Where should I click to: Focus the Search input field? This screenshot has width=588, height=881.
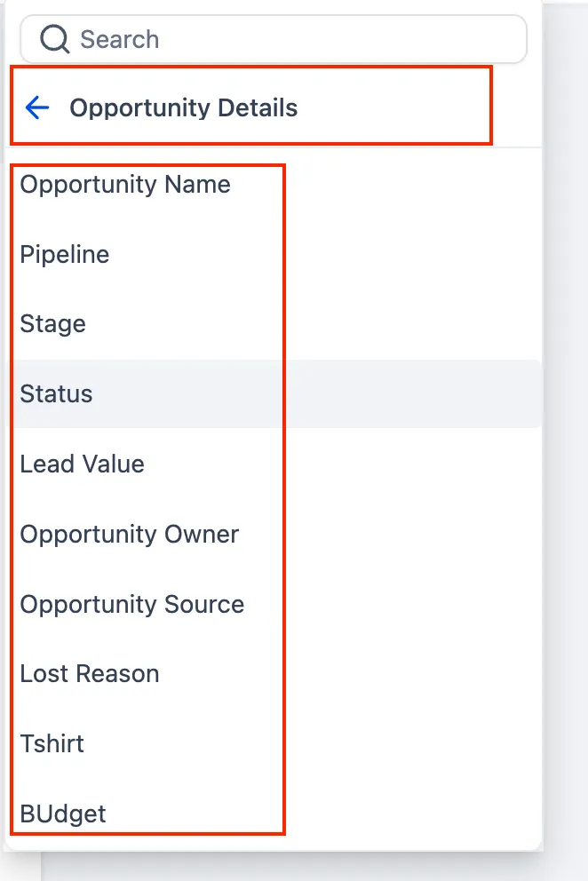pyautogui.click(x=274, y=39)
